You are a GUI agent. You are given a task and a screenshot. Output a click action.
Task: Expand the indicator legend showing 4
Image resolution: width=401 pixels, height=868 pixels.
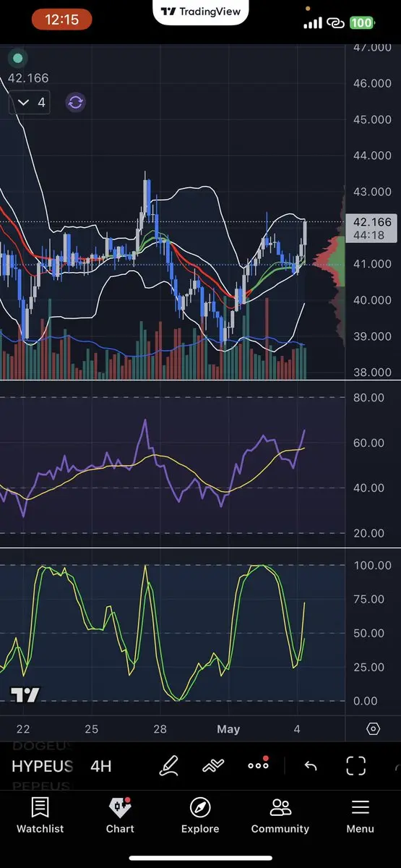[x=30, y=103]
